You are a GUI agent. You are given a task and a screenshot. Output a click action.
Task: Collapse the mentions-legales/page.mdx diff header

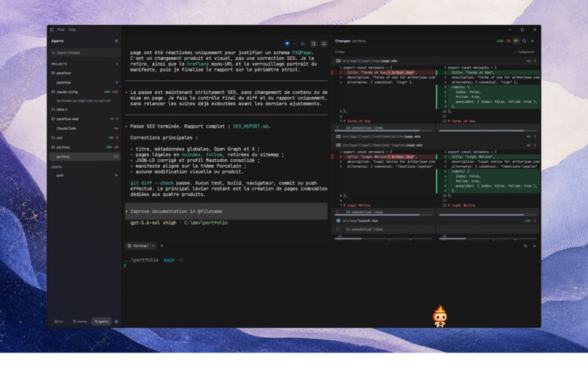(x=436, y=145)
